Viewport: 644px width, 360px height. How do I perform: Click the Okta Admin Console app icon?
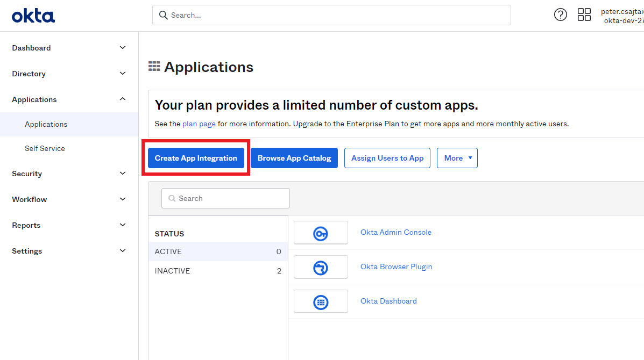tap(321, 232)
